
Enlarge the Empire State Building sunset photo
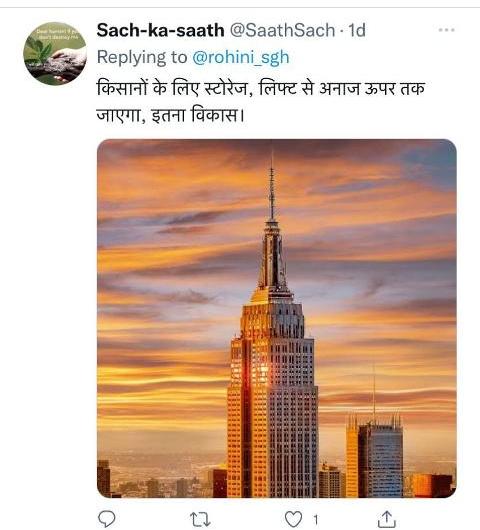point(277,318)
